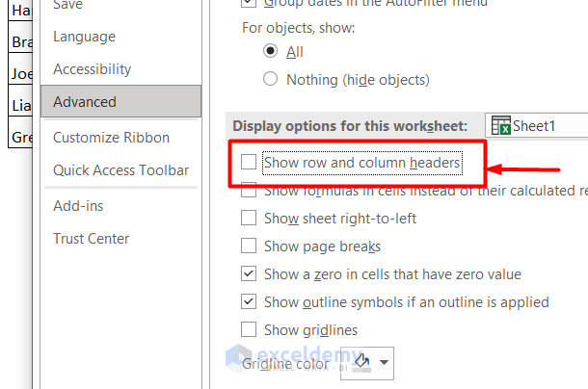Screen dimensions: 588x389
Task: Enable Show row and column headers
Action: [249, 163]
